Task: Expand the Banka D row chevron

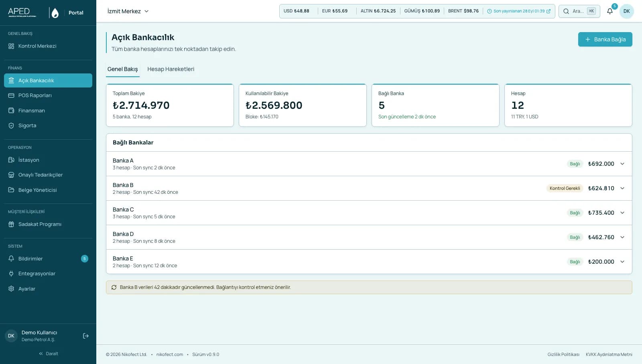Action: 622,237
